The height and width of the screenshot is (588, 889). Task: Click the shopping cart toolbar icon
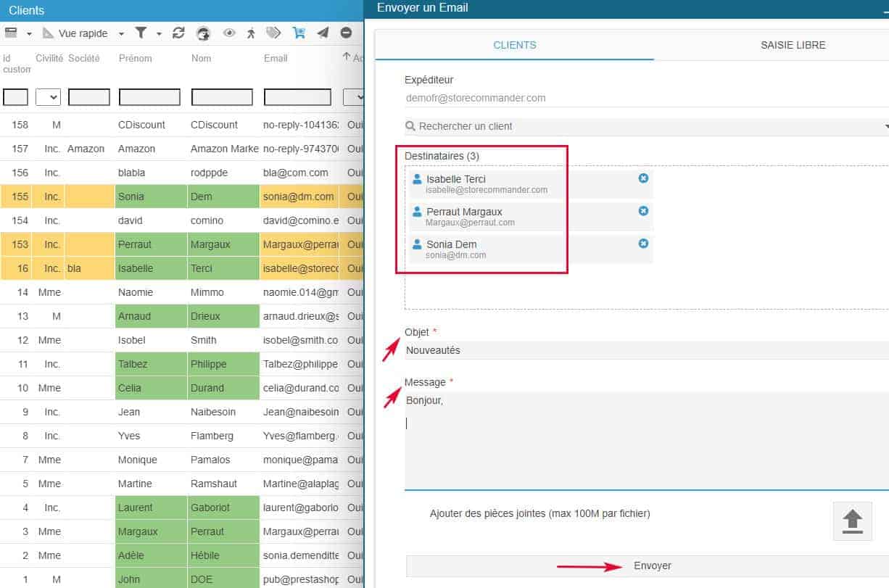click(299, 33)
